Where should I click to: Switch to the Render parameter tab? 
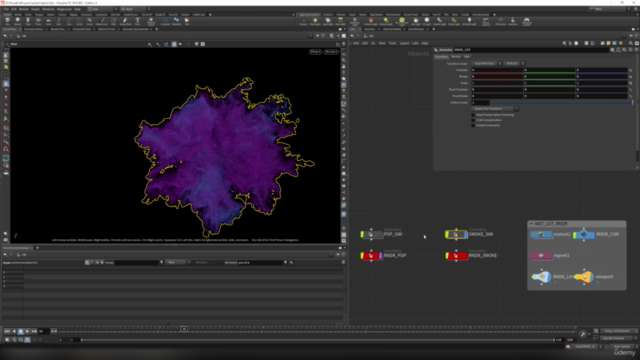[456, 57]
